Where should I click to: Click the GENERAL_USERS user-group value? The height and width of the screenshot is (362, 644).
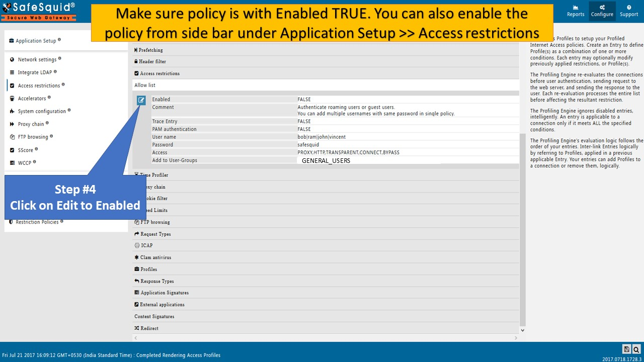[x=326, y=161]
